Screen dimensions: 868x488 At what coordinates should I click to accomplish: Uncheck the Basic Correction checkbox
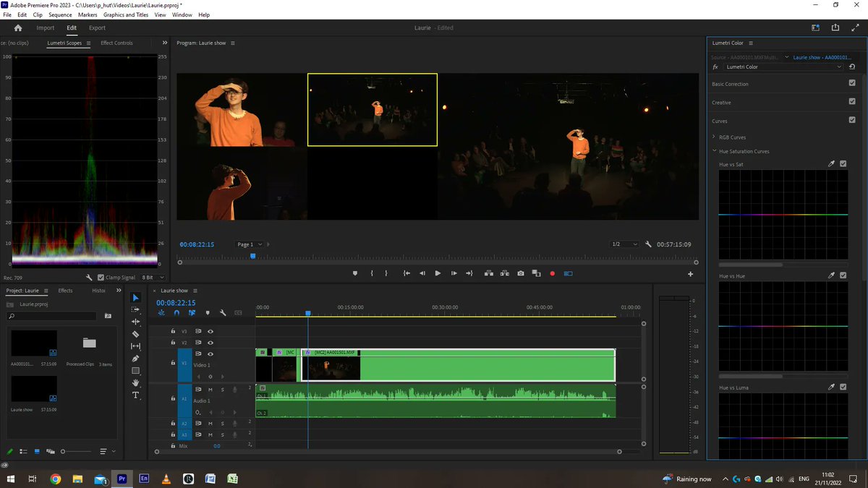(851, 83)
